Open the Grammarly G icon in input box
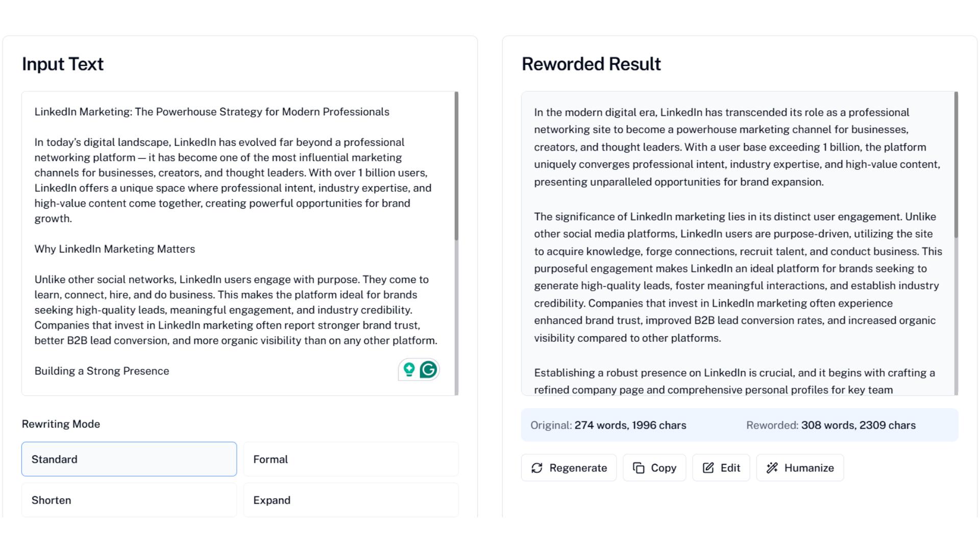 point(429,369)
